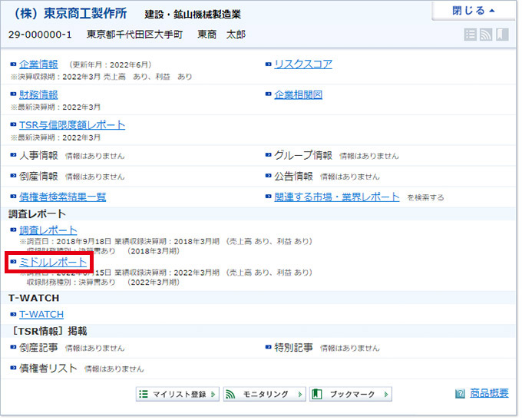Click the マイリスト登録 button
The image size is (522, 420).
click(x=177, y=394)
